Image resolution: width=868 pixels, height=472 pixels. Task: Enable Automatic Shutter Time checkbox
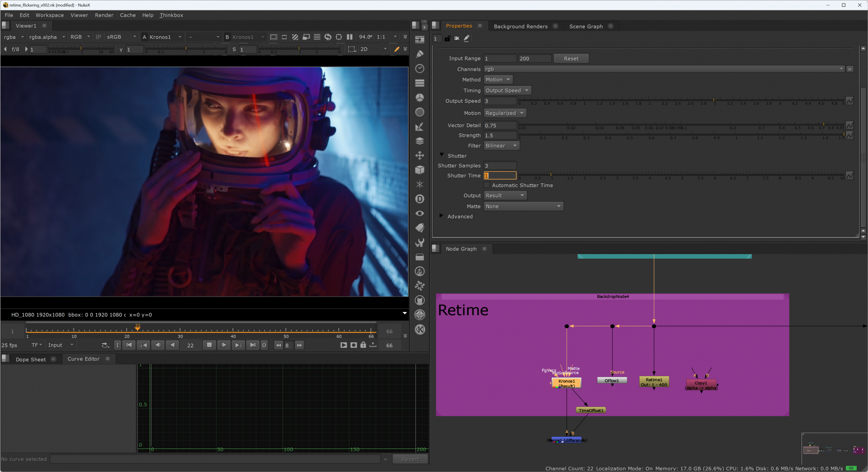click(x=487, y=185)
